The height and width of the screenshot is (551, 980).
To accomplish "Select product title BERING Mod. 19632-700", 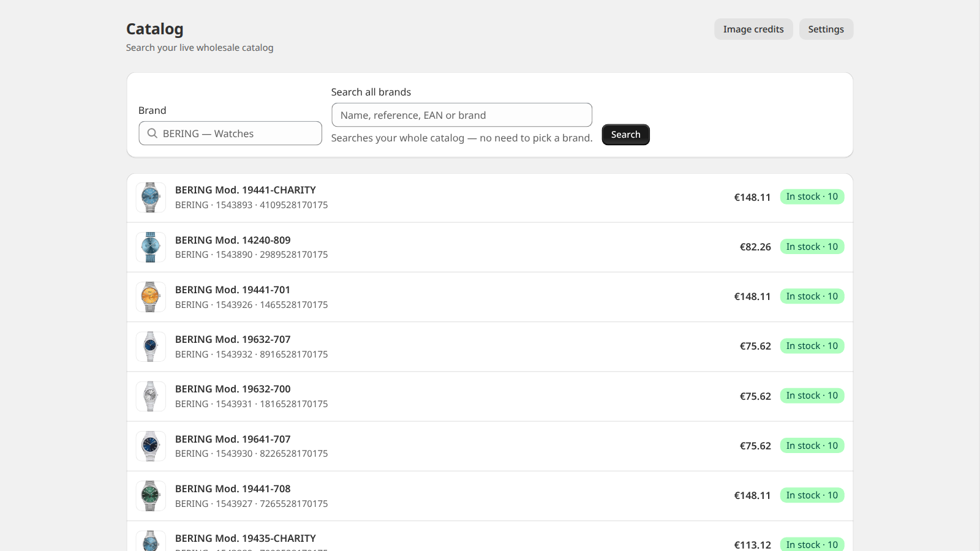I will 233,389.
